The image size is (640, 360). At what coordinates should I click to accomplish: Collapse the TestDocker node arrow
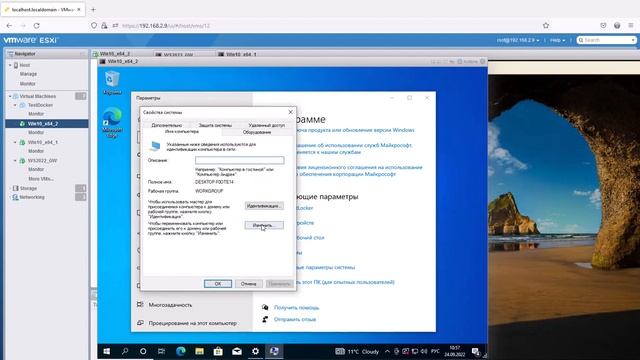16,105
